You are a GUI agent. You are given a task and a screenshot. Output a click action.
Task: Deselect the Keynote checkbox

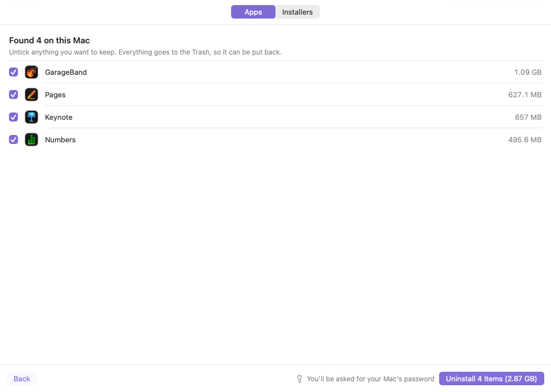pyautogui.click(x=13, y=117)
